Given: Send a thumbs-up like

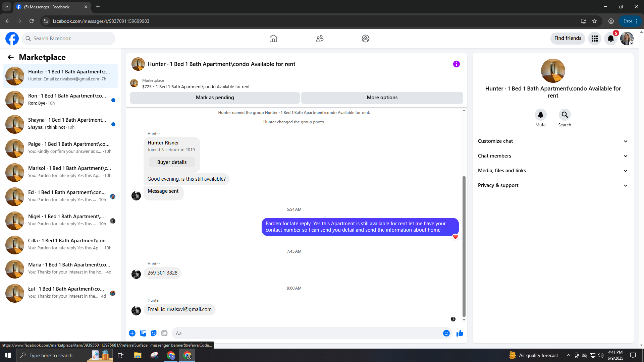Looking at the screenshot, I should click(x=460, y=333).
